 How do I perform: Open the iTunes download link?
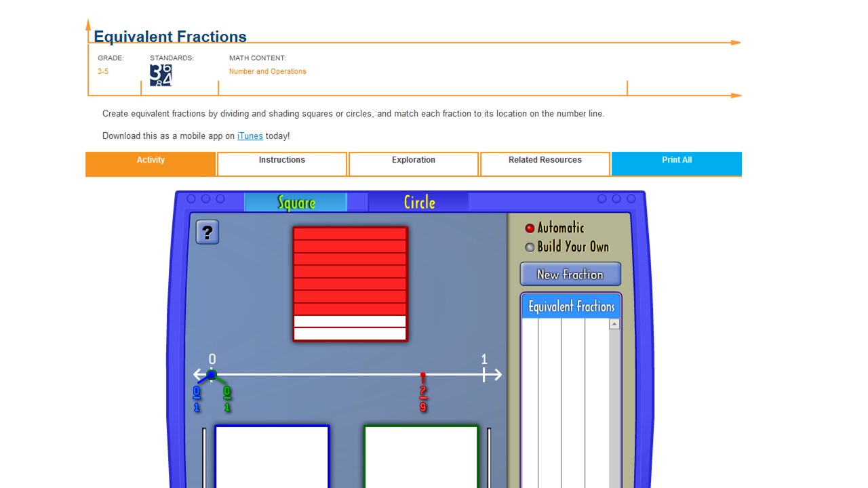pos(250,136)
